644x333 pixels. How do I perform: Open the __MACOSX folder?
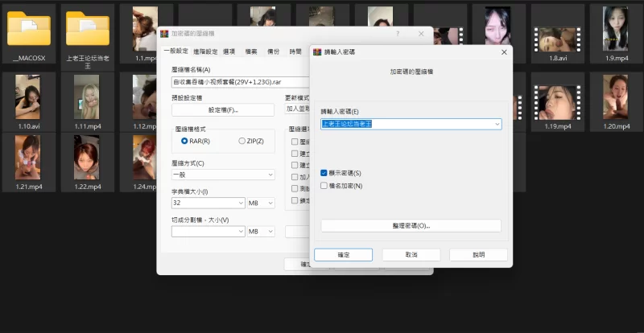pyautogui.click(x=28, y=30)
